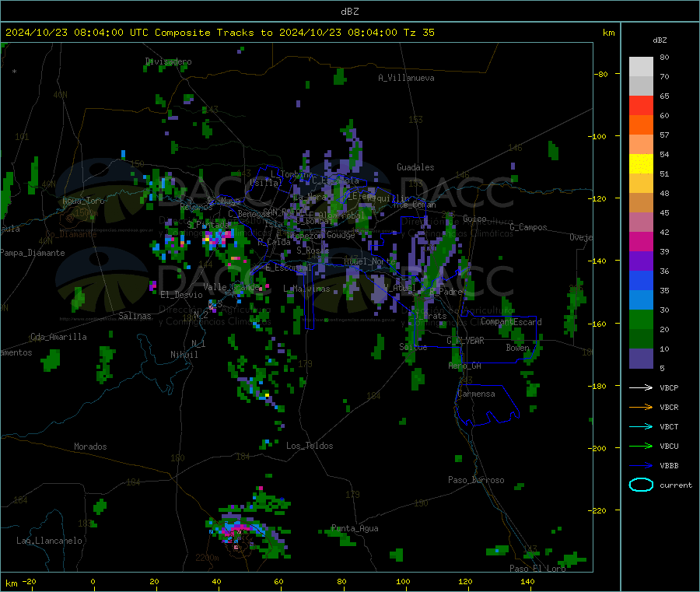Click the orange VBCR arrow legend icon

pos(641,407)
